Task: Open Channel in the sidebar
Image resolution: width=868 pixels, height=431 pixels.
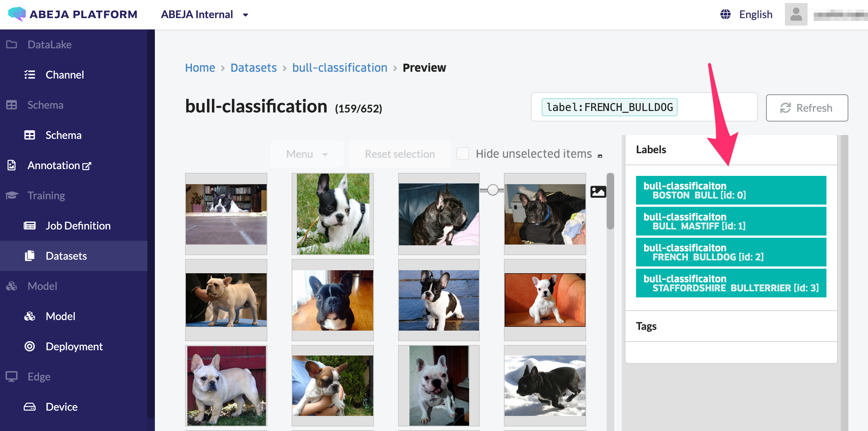Action: click(x=74, y=75)
